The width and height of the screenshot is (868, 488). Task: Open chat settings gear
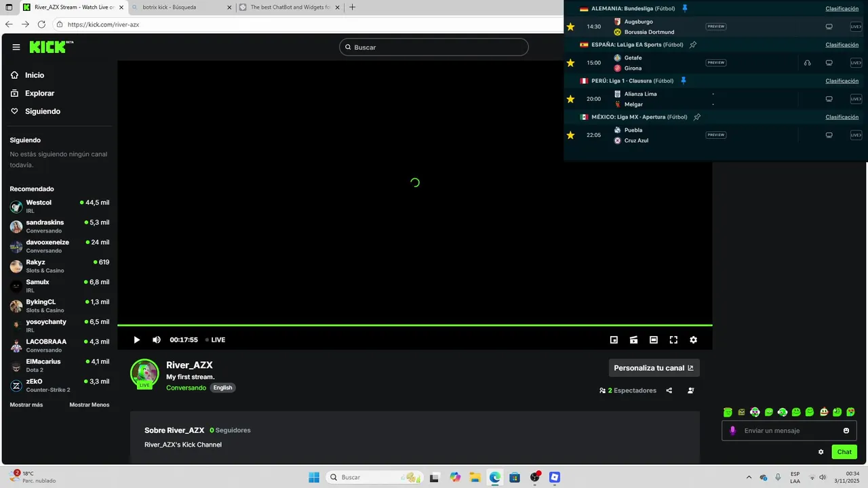pyautogui.click(x=821, y=451)
